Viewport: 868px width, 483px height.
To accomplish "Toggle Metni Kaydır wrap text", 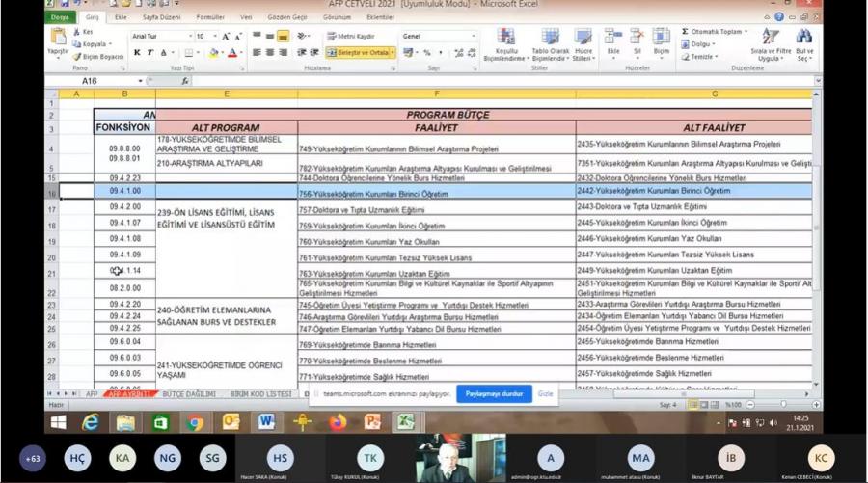I will [351, 37].
